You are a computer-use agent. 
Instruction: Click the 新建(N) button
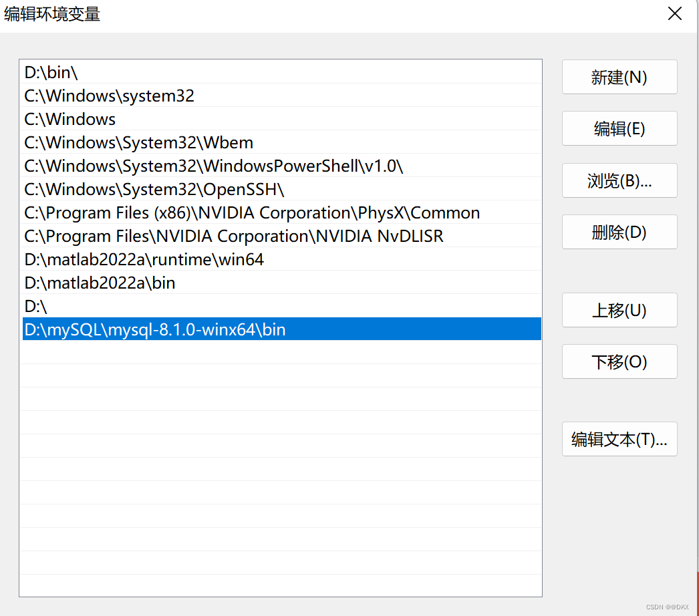[619, 77]
